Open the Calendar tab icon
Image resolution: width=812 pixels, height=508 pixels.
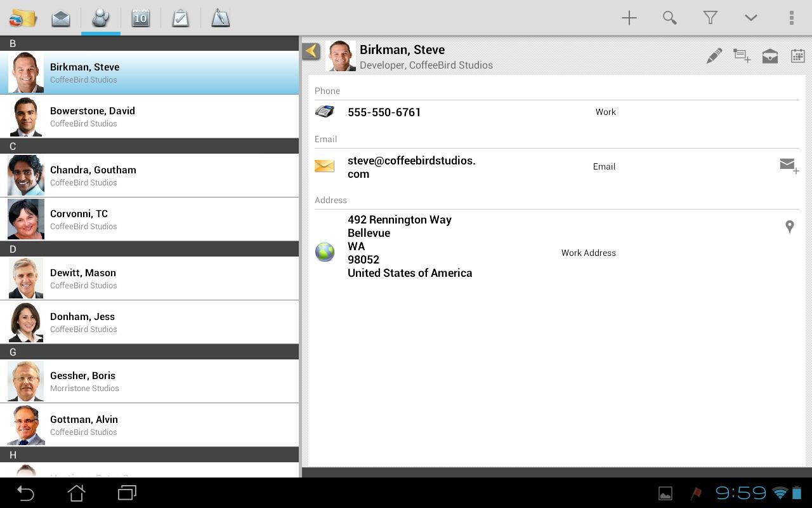click(x=140, y=18)
